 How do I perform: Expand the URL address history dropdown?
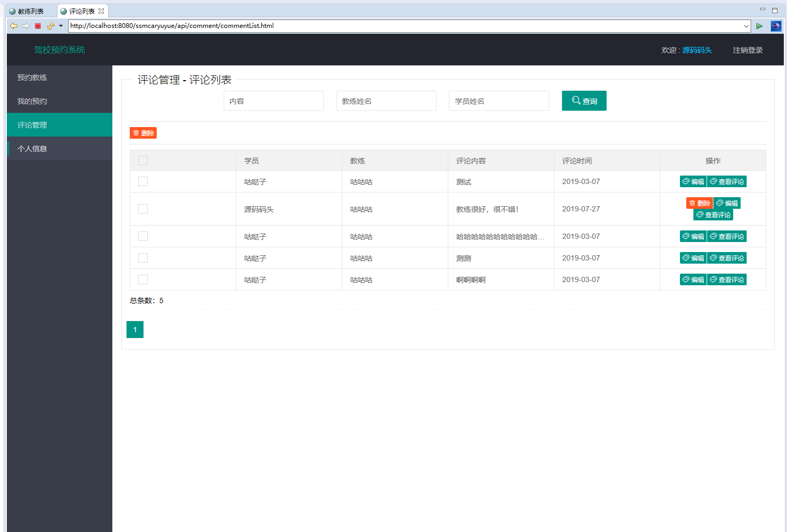[746, 26]
